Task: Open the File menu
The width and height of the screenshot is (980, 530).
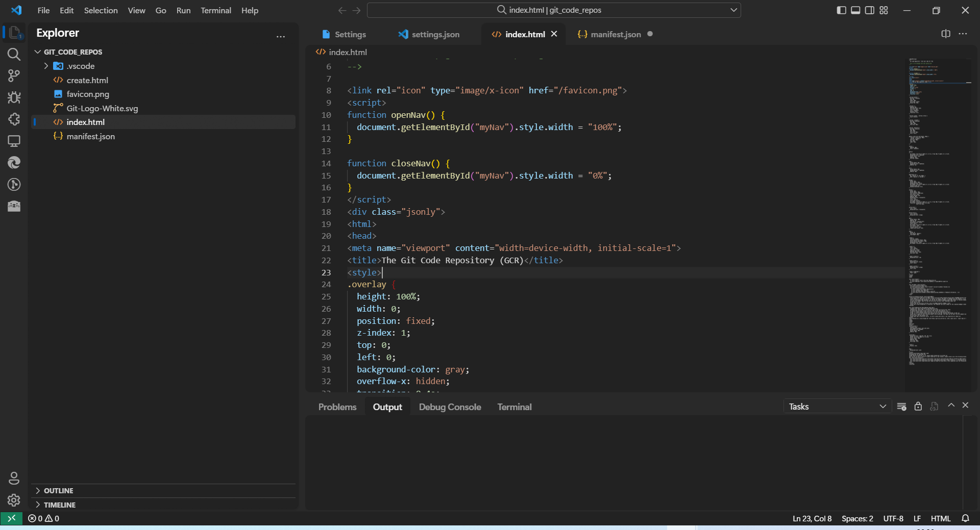Action: (43, 10)
